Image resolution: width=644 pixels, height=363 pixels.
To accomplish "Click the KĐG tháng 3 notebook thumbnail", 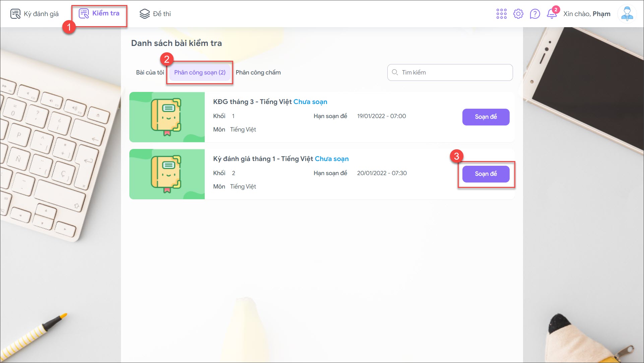I will pos(167,117).
